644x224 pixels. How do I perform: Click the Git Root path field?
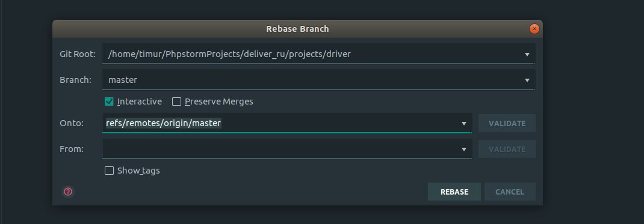point(318,54)
